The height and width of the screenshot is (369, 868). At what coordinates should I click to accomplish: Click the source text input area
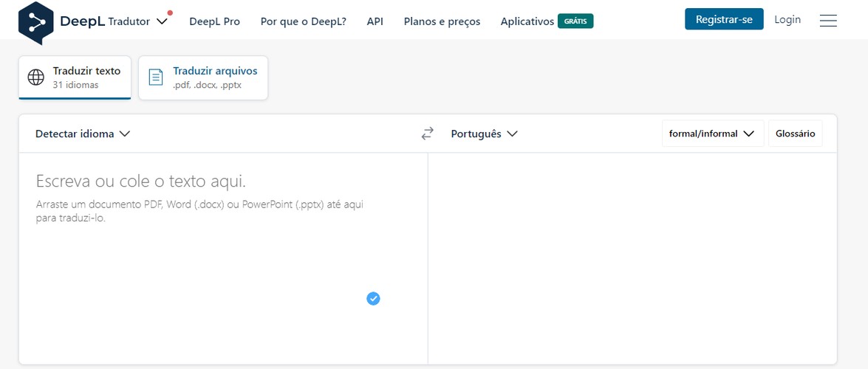coord(223,258)
